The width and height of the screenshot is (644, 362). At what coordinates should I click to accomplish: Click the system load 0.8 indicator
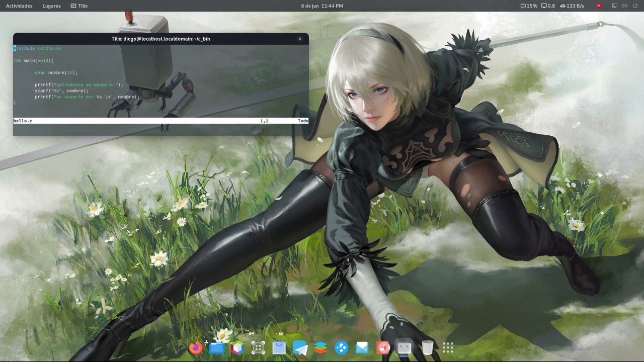pyautogui.click(x=548, y=6)
